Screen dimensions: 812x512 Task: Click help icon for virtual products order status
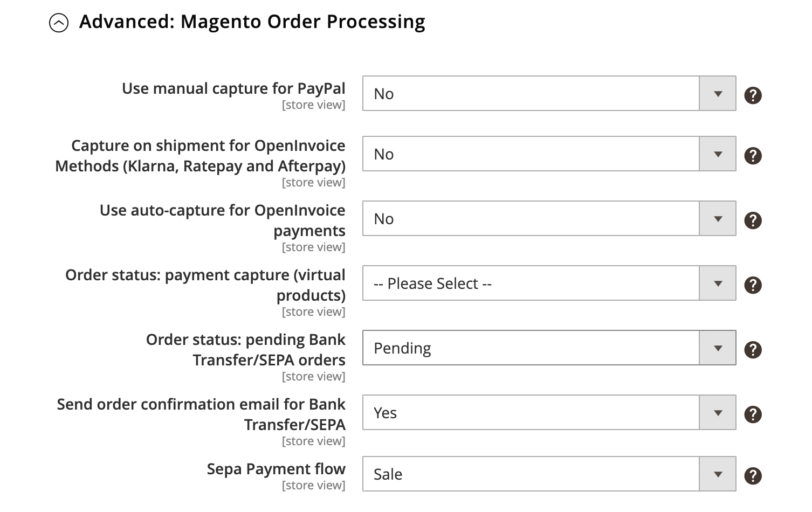coord(753,285)
